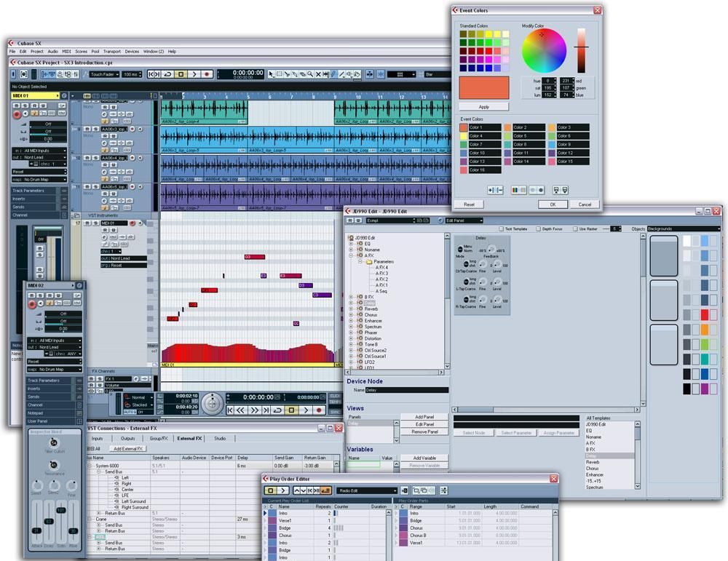Image resolution: width=728 pixels, height=561 pixels.
Task: Switch to the Outputs tab in VST Connections
Action: (x=127, y=439)
